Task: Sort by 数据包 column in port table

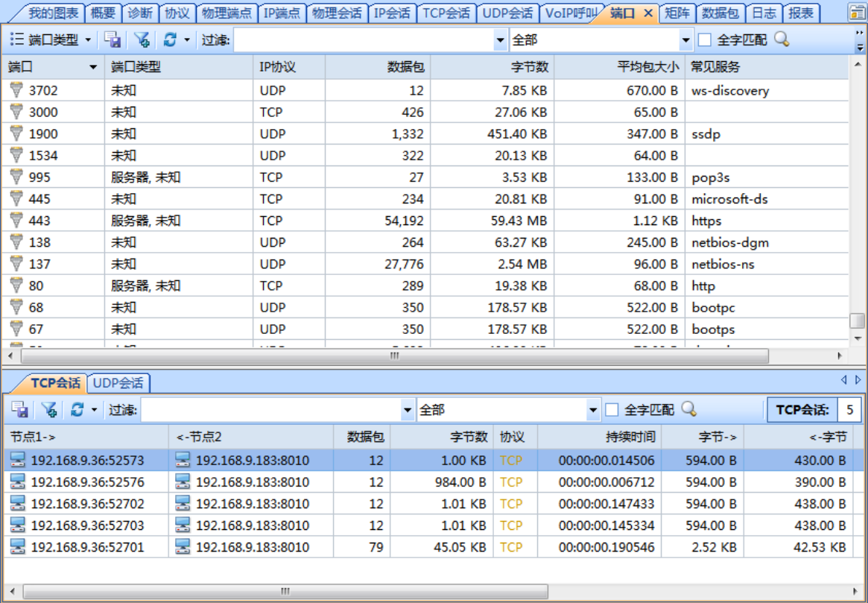Action: tap(378, 67)
